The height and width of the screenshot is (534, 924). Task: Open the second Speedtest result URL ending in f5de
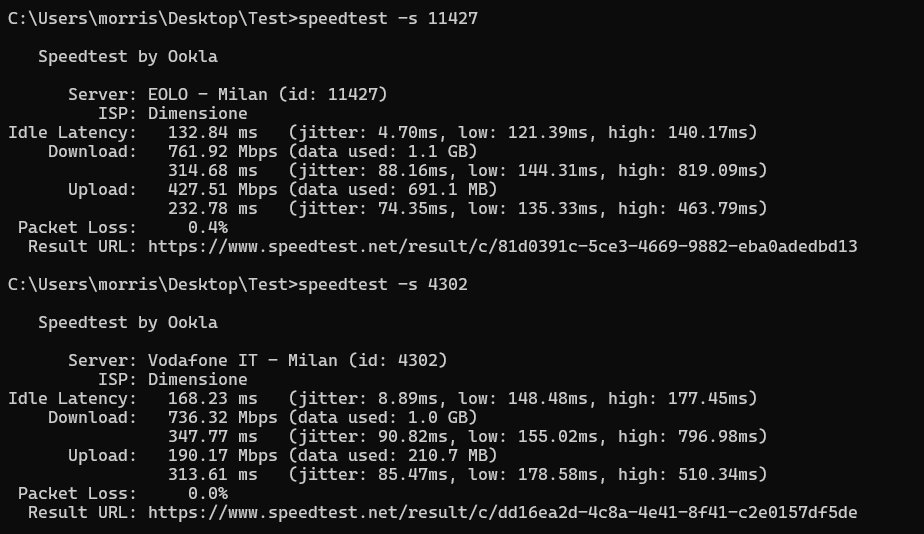tap(502, 512)
